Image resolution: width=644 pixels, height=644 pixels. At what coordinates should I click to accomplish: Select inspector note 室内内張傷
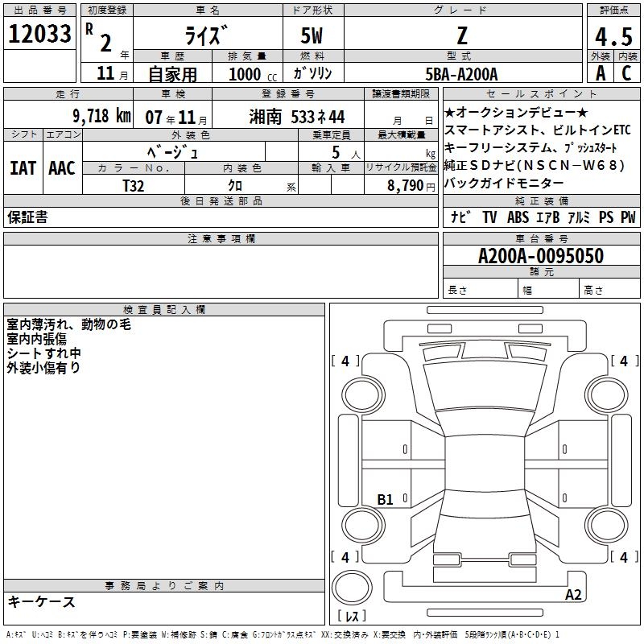(36, 339)
